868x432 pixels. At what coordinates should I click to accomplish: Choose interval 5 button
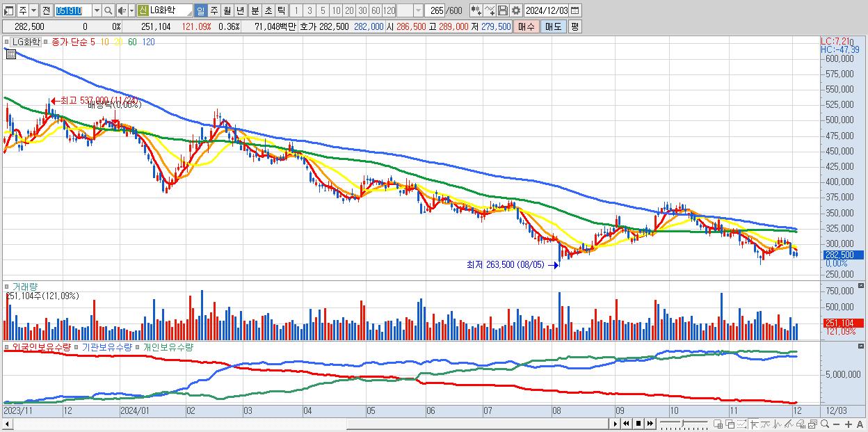tap(323, 10)
